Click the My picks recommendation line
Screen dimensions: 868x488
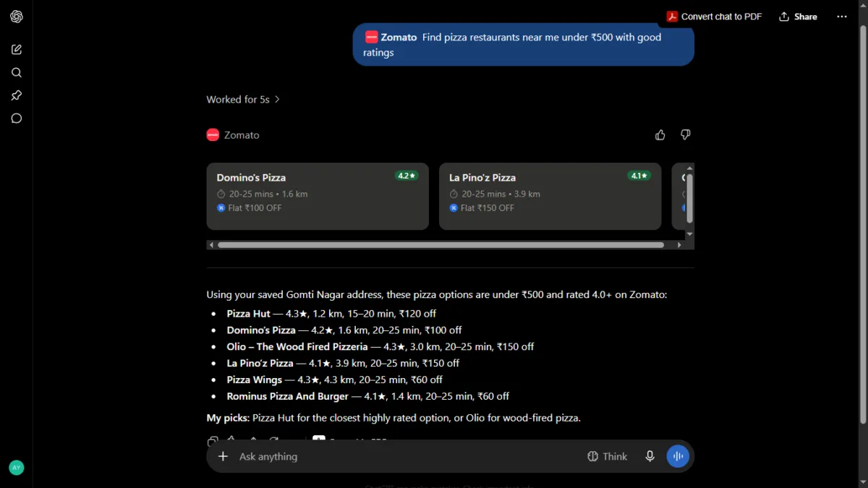point(393,418)
